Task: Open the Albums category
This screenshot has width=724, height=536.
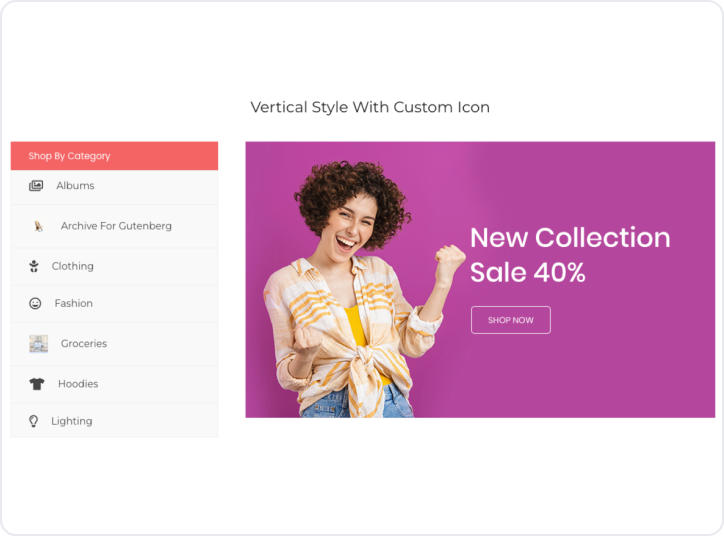Action: coord(75,186)
